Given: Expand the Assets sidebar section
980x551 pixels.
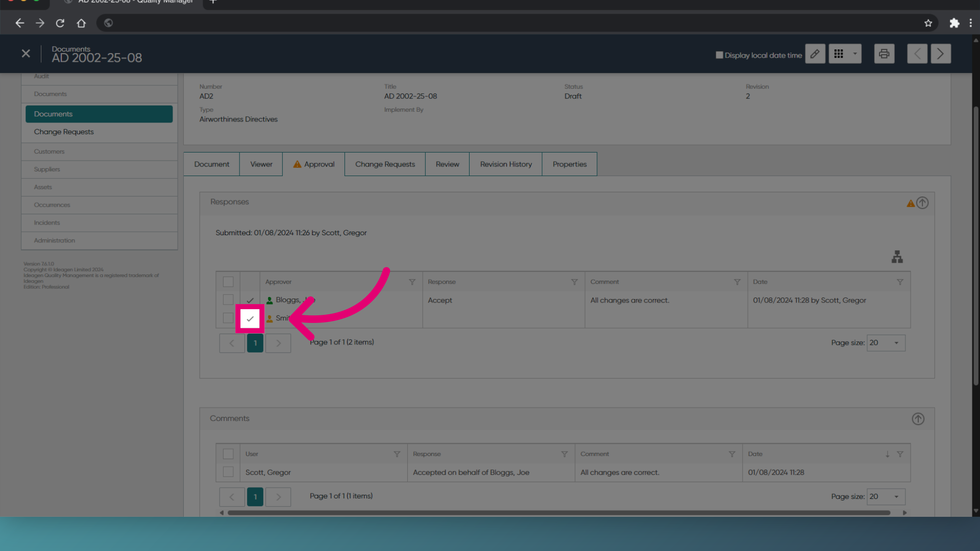Looking at the screenshot, I should pyautogui.click(x=99, y=187).
